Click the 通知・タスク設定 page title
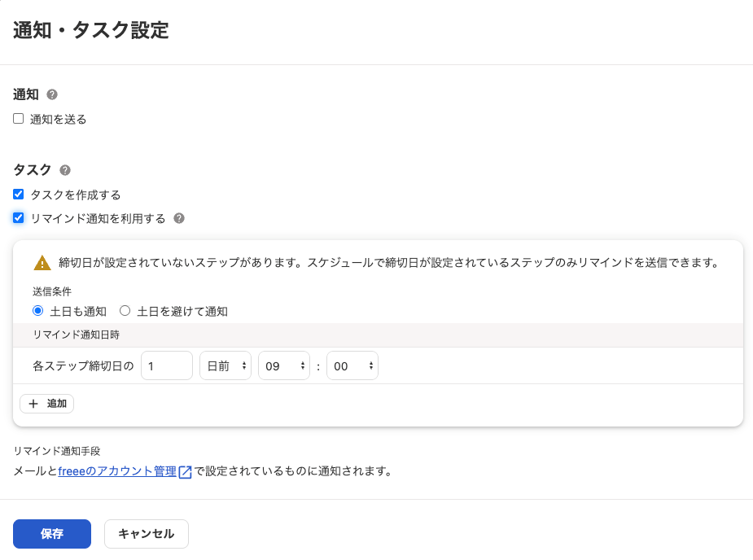This screenshot has height=560, width=753. click(x=90, y=30)
